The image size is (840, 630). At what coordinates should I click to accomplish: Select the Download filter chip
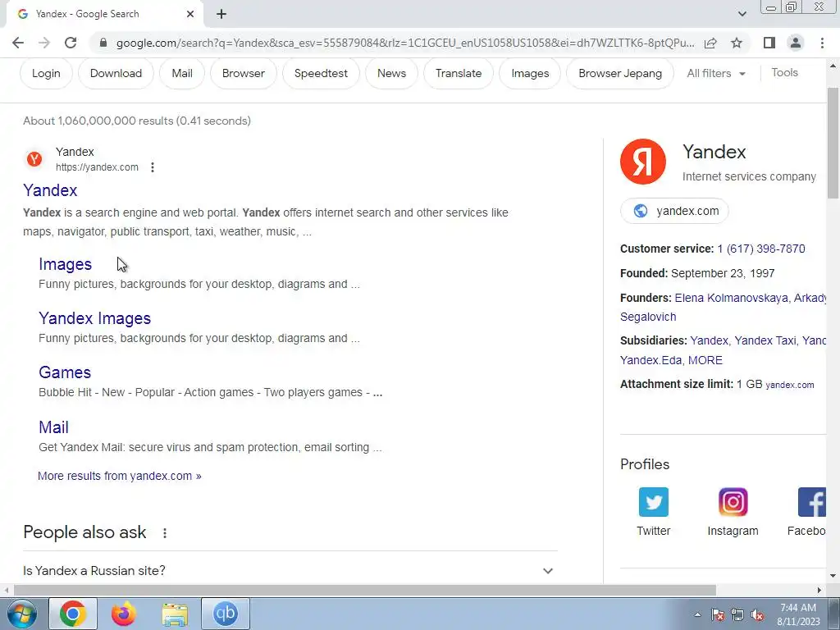pos(116,73)
